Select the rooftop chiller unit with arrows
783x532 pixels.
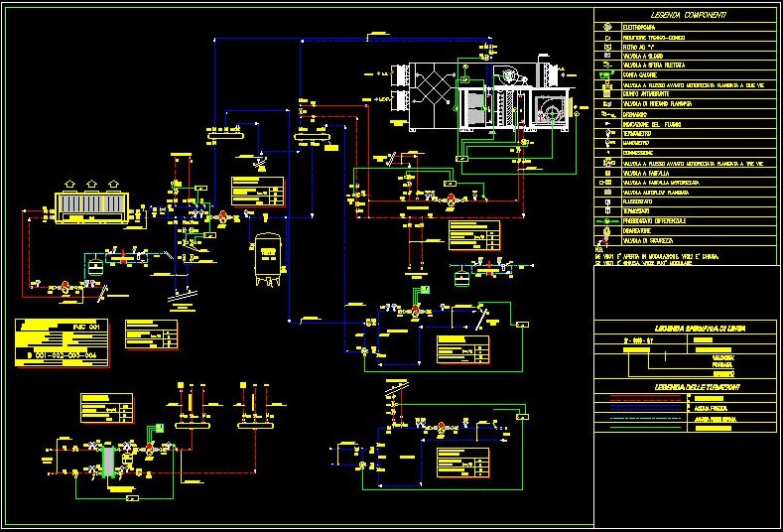[x=90, y=202]
